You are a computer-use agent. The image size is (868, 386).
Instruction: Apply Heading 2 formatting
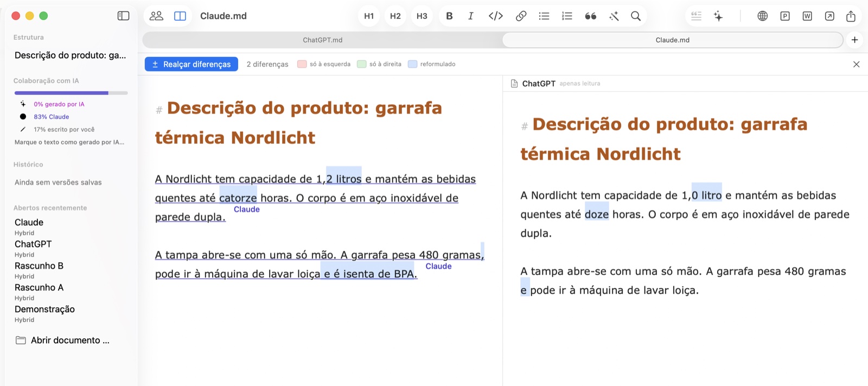pyautogui.click(x=395, y=16)
